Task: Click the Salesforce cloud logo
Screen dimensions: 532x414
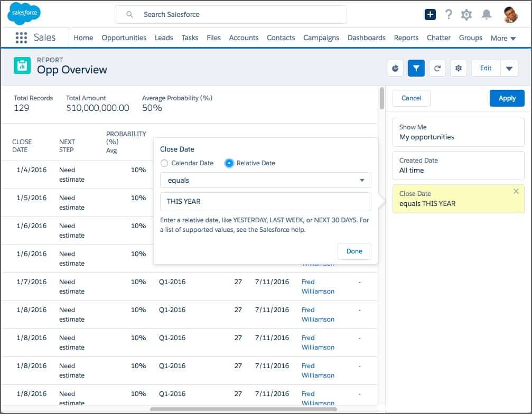Action: (24, 13)
